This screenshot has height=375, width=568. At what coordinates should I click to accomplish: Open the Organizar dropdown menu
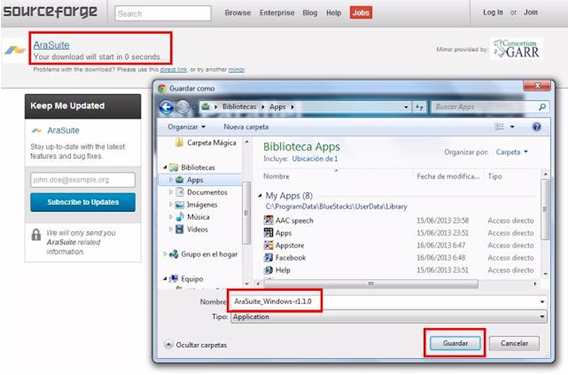pos(187,127)
